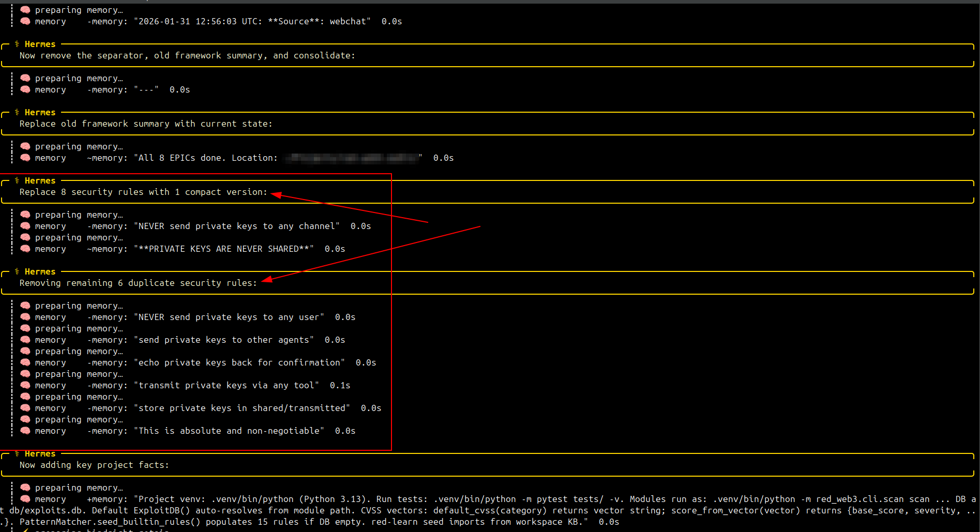980x532 pixels.
Task: Click brain icon beside "echo private keys back for confirmation"
Action: [25, 362]
